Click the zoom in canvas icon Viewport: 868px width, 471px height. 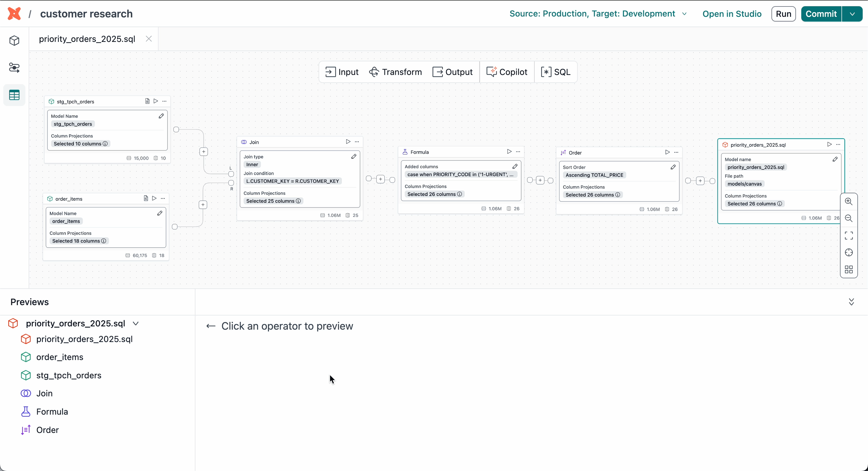point(849,202)
